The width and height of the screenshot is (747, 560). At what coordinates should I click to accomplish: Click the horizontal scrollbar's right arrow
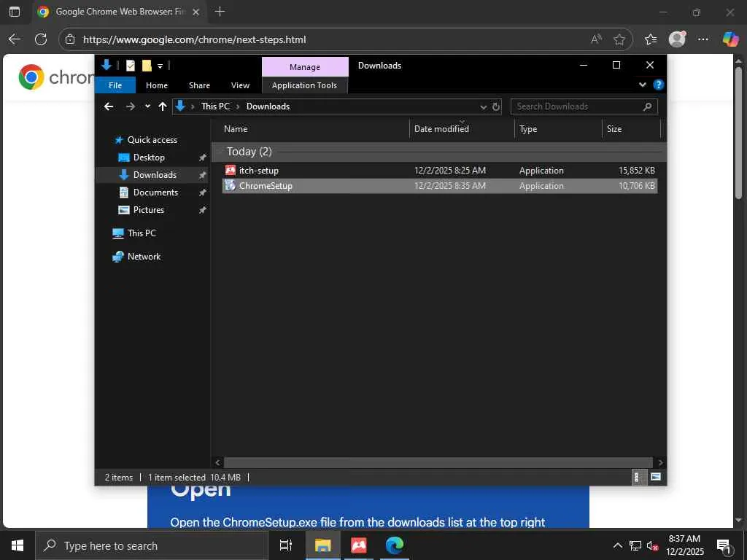[x=660, y=462]
